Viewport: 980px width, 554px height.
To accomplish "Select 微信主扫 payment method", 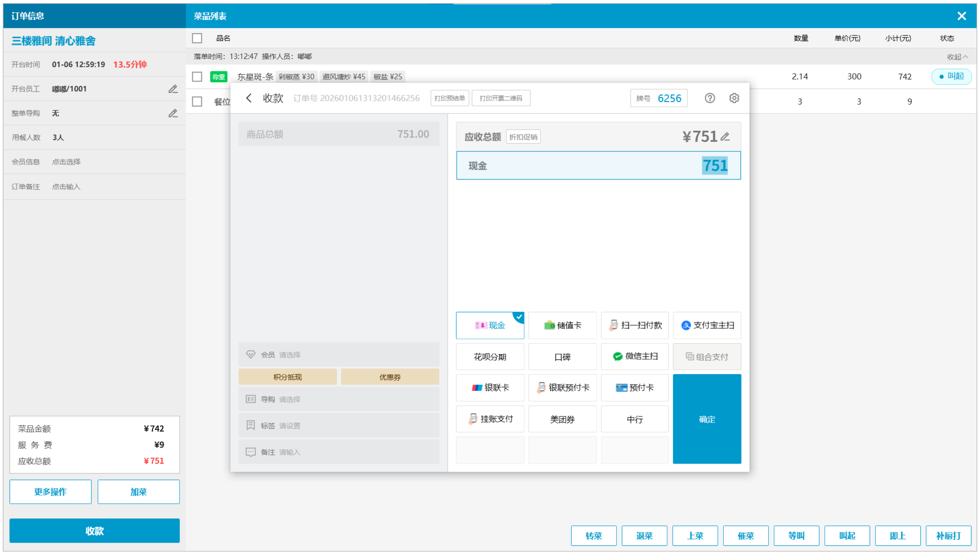I will 634,356.
